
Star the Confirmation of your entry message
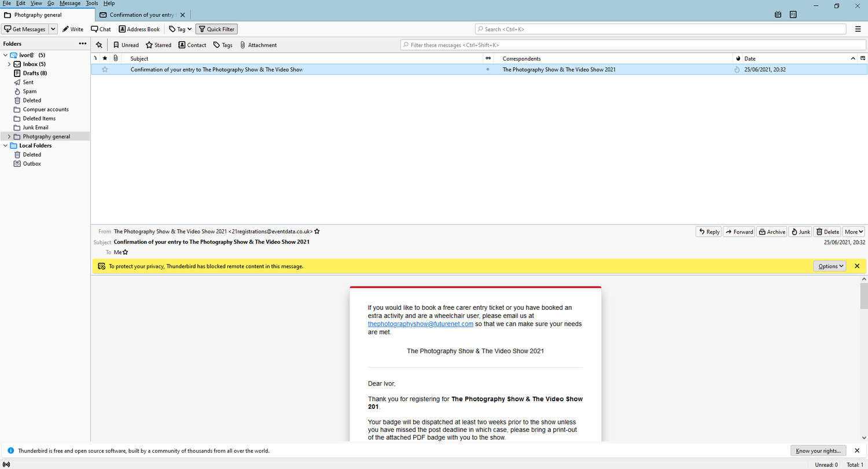tap(105, 69)
